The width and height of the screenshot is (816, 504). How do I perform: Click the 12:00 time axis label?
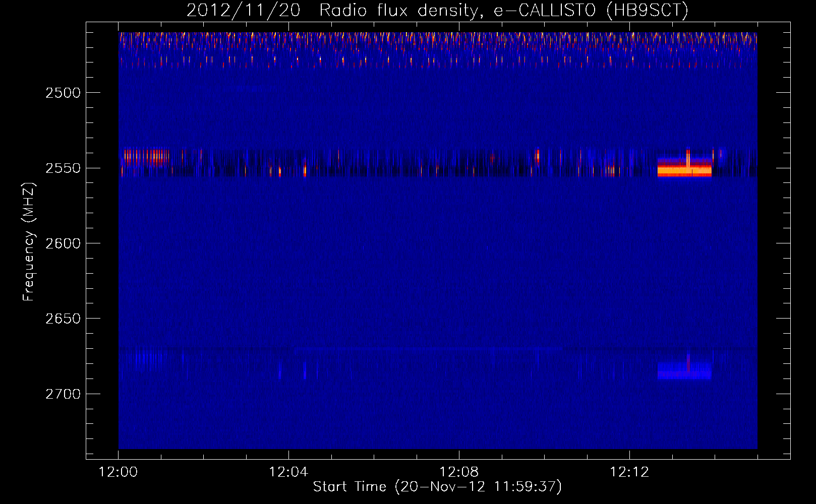pyautogui.click(x=118, y=472)
